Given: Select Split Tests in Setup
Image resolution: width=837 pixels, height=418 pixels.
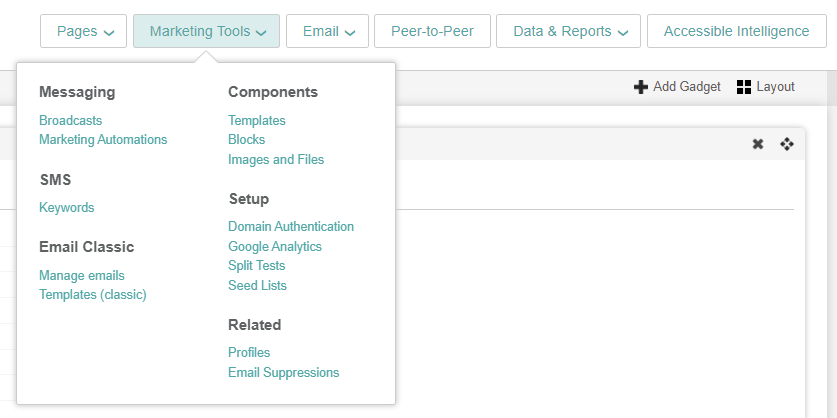Looking at the screenshot, I should [x=256, y=266].
